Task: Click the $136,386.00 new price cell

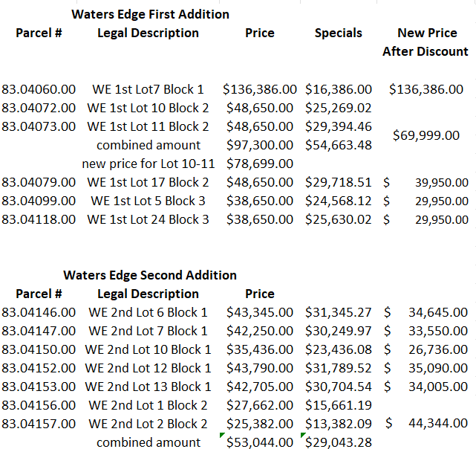Action: pos(426,89)
